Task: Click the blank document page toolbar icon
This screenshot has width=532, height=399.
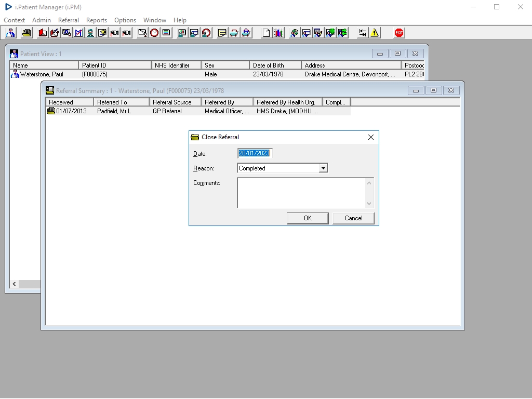Action: point(267,33)
